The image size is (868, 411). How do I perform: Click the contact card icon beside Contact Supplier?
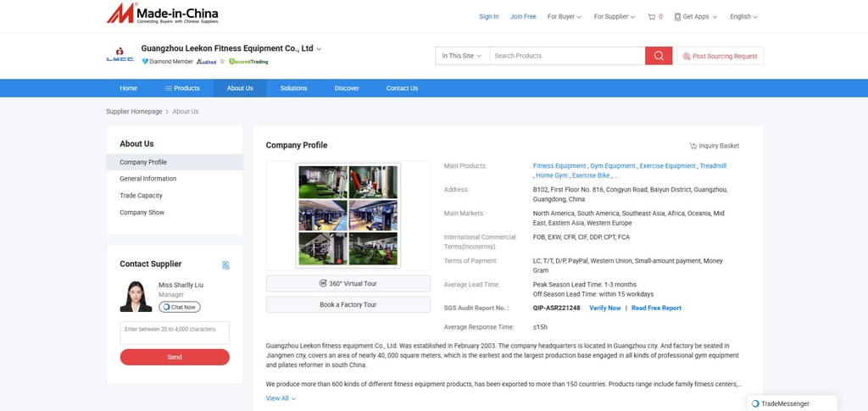225,265
